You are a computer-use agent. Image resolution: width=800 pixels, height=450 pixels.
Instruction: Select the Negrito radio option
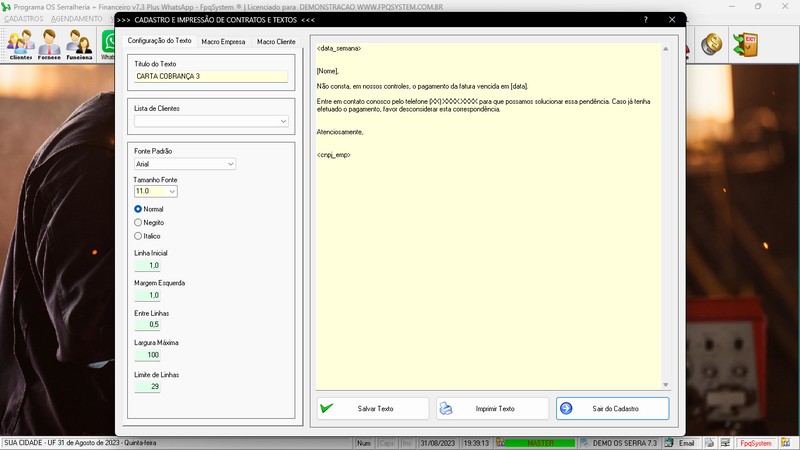pos(138,222)
